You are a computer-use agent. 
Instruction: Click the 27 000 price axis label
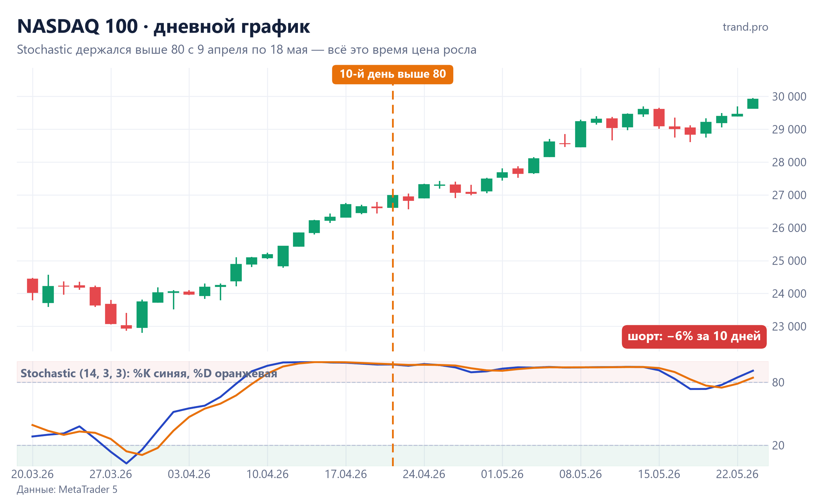coord(789,195)
